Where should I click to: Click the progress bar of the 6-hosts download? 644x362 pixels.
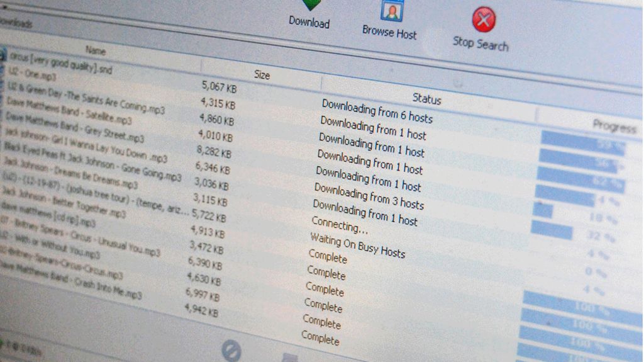583,144
